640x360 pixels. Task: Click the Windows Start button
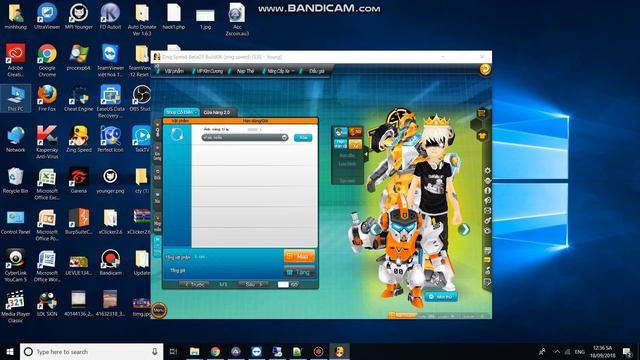9,351
